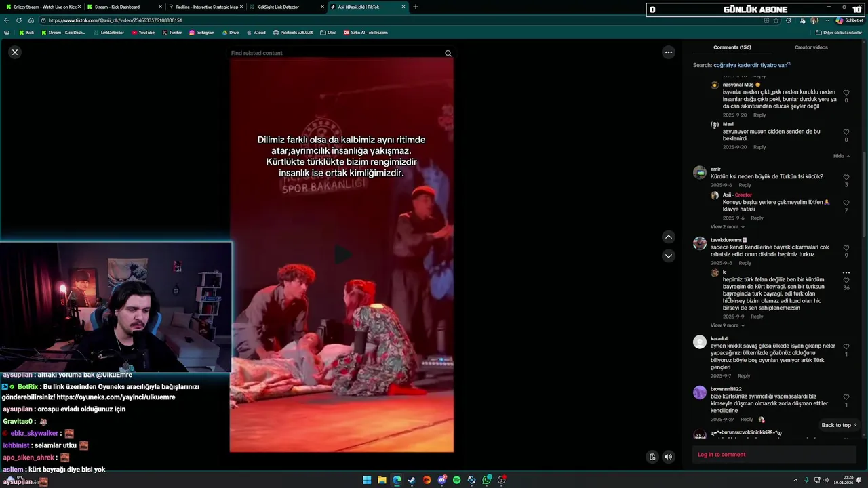Open browser home page
This screenshot has height=488, width=868.
tap(31, 20)
